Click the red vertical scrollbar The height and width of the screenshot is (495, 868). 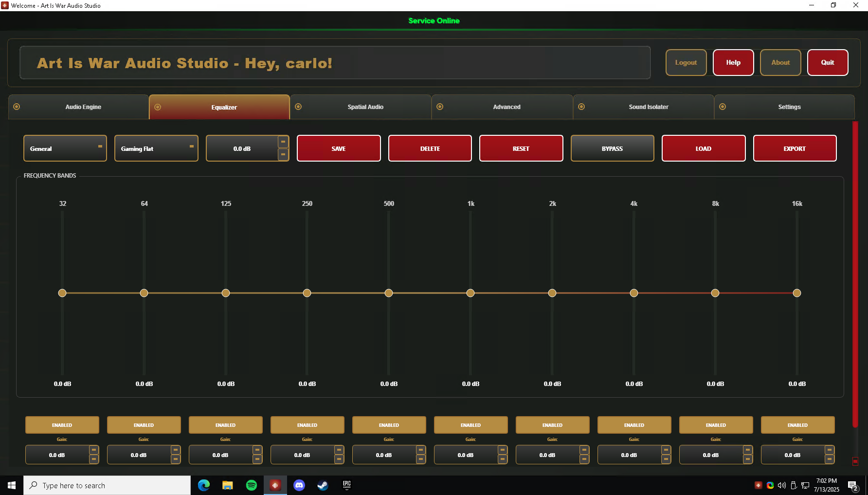click(855, 275)
